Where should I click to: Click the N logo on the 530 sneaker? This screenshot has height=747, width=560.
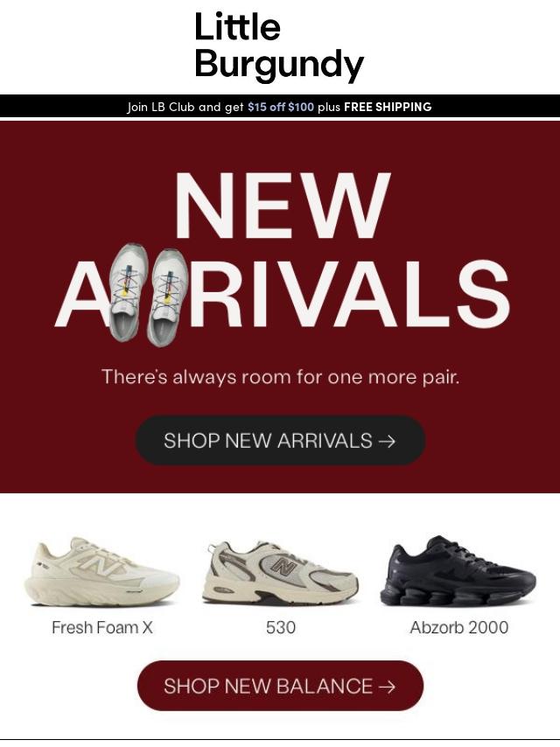[x=283, y=567]
